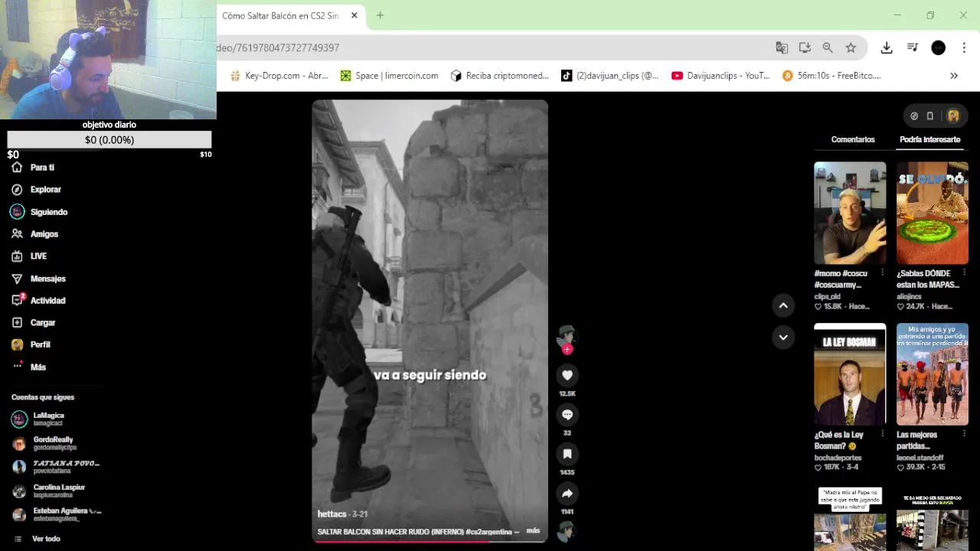Screen dimensions: 980x551
Task: Close the Cómo Saltar Balcón tab
Action: [354, 15]
